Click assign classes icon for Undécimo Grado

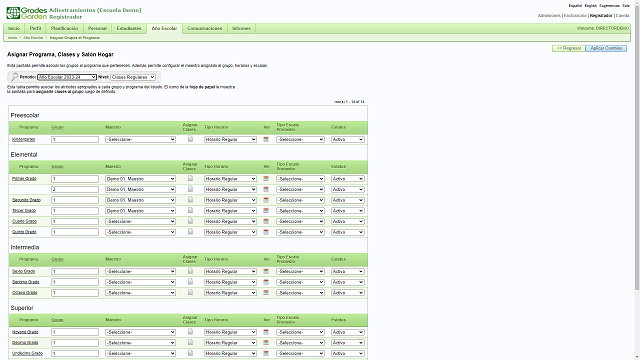[x=190, y=353]
